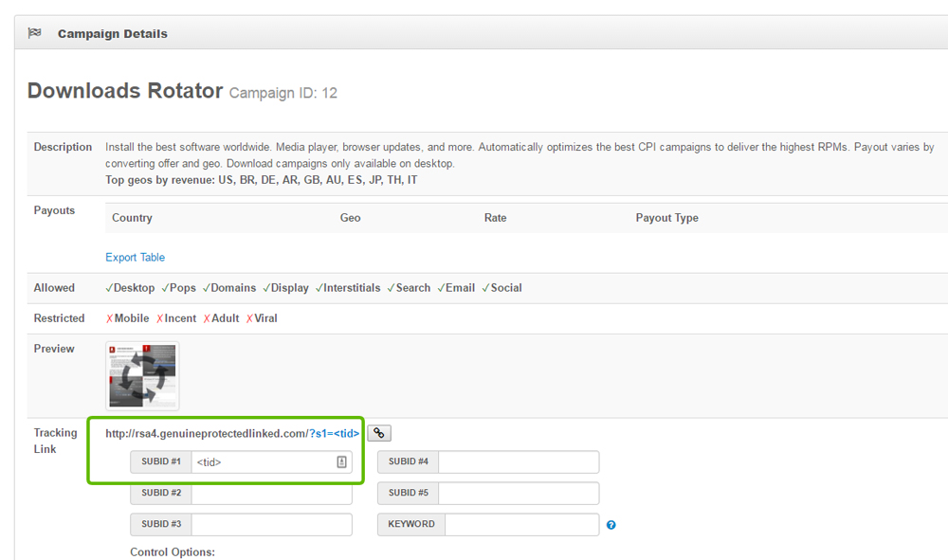Click the green checkmark next to Email
Image resolution: width=948 pixels, height=560 pixels.
coord(441,288)
